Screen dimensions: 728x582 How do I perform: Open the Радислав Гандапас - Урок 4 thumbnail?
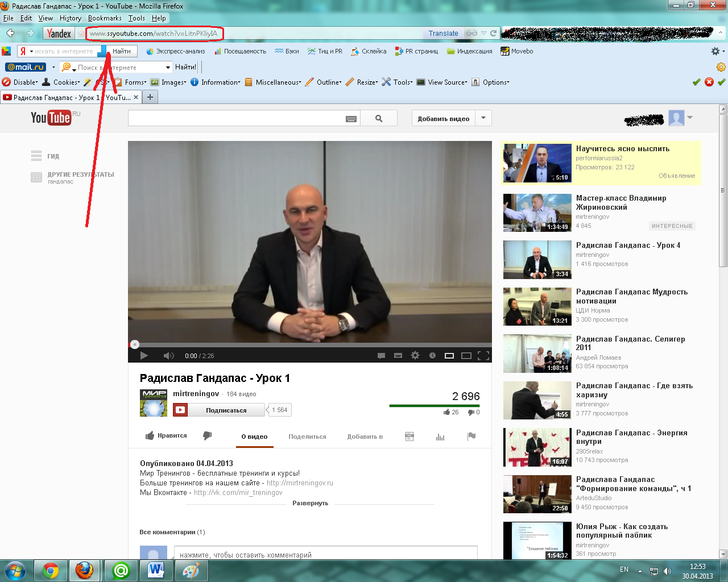pyautogui.click(x=537, y=260)
